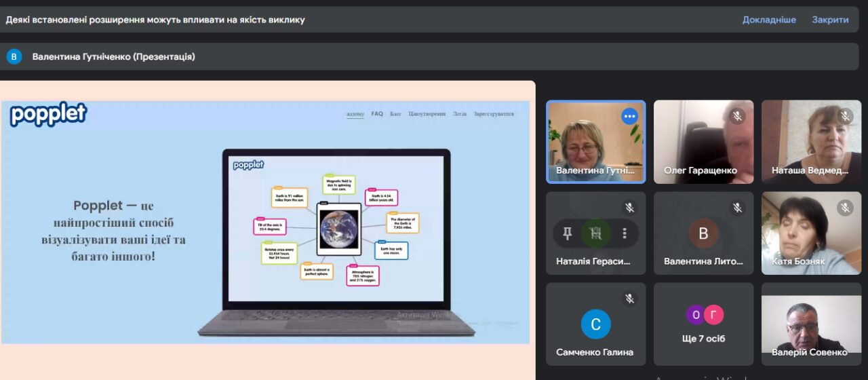Screen dimensions: 868x380
Task: Click the 'Валерій Совенко' name label
Action: coord(810,352)
